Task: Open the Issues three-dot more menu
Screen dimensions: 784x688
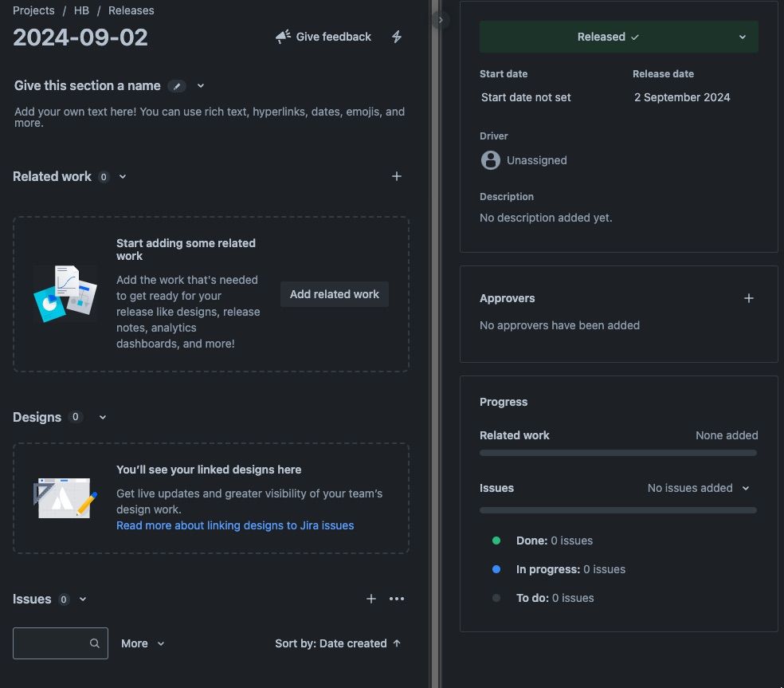Action: [x=397, y=599]
